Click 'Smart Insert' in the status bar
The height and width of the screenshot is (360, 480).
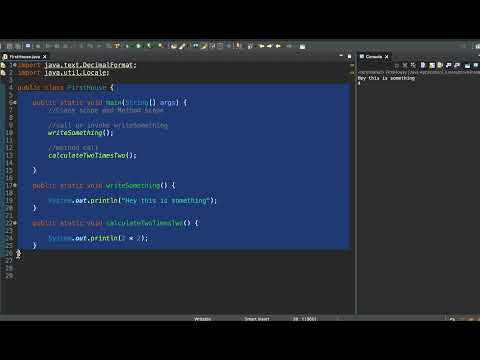257,319
